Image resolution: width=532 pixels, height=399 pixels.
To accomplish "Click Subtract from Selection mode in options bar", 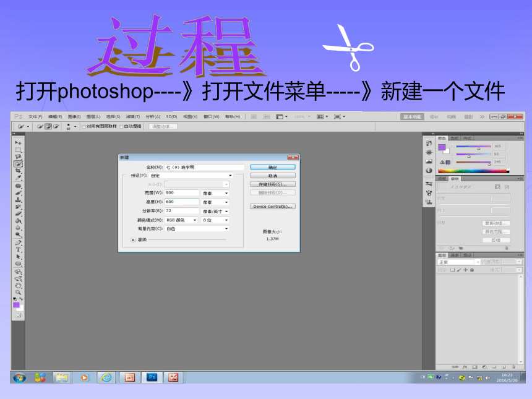I will click(x=56, y=127).
